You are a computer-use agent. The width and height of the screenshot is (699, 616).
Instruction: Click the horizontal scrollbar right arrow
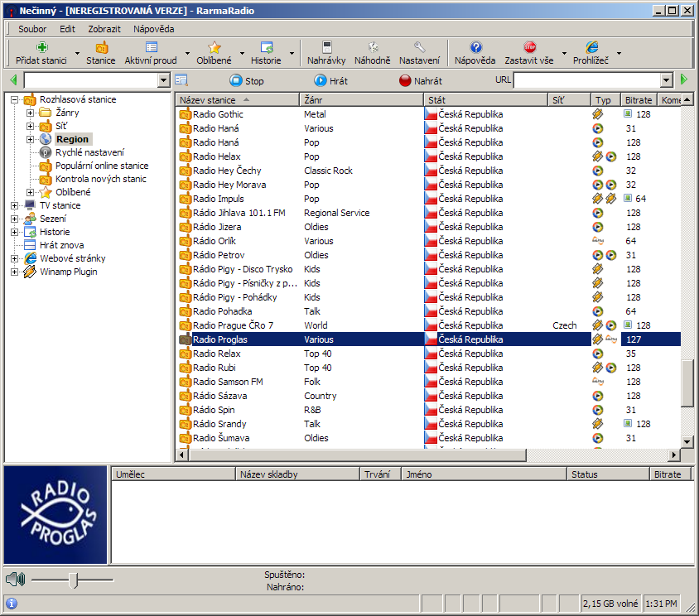point(674,455)
